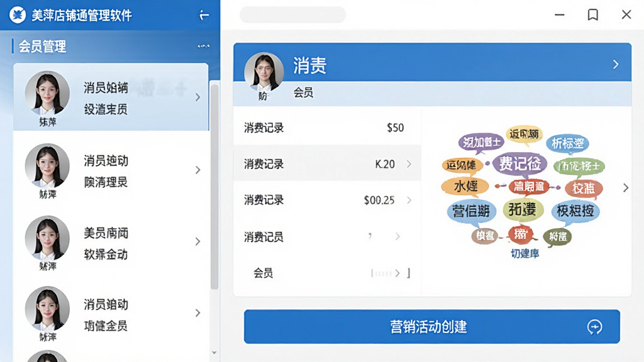The width and height of the screenshot is (644, 362).
Task: Click the search field in title bar
Action: [x=292, y=15]
